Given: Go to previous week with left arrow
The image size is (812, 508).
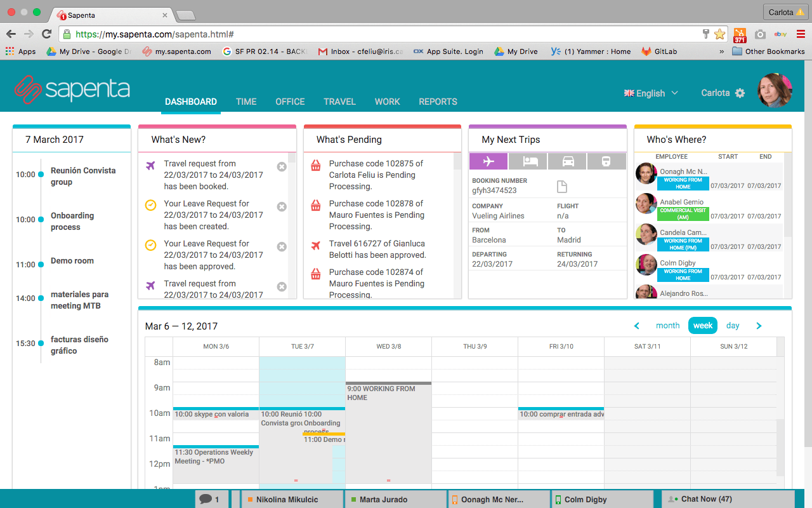Looking at the screenshot, I should (x=637, y=326).
